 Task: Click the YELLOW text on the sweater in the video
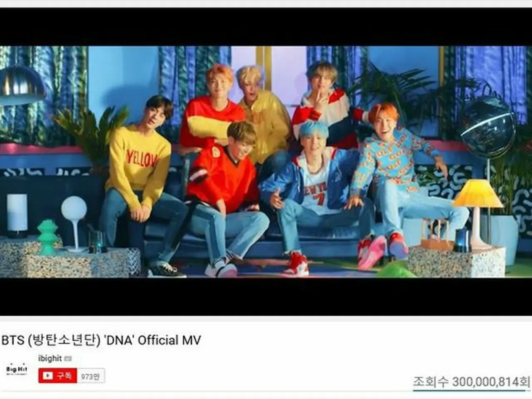tap(142, 158)
